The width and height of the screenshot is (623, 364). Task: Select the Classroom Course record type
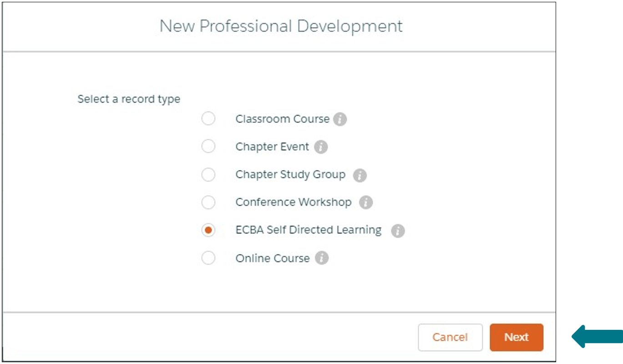209,118
